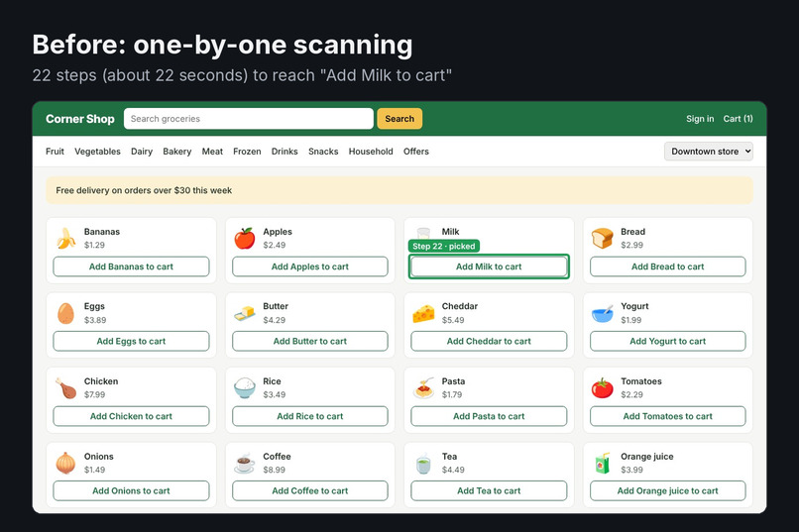Click the Cheddar $5.49 price
The image size is (799, 532).
coord(453,320)
